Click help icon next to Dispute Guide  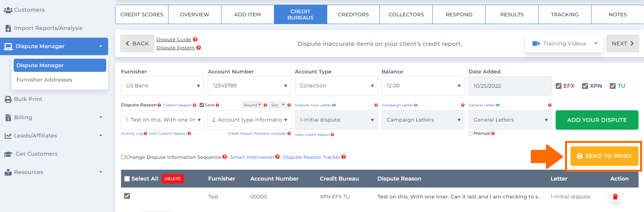click(195, 40)
